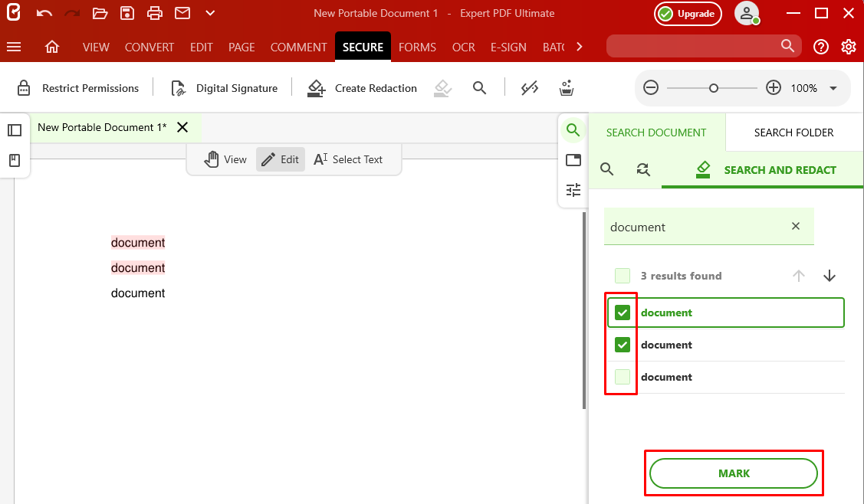The height and width of the screenshot is (504, 864).
Task: Go to next result with the down arrow
Action: [x=830, y=276]
